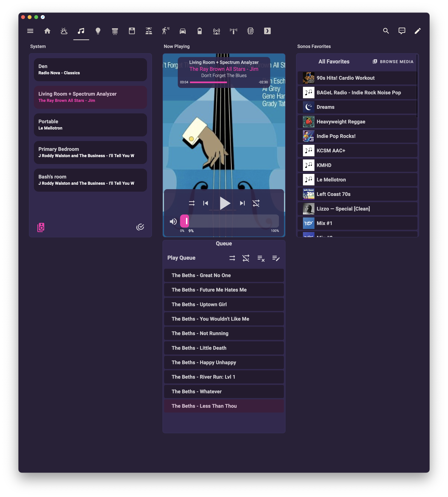Play The Beths - Little Death
This screenshot has height=497, width=448.
(224, 348)
